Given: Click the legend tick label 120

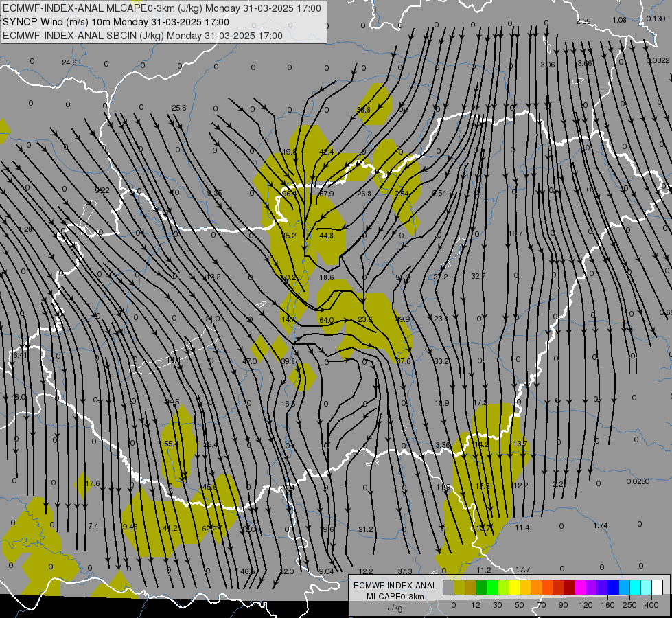Looking at the screenshot, I should pos(586,605).
